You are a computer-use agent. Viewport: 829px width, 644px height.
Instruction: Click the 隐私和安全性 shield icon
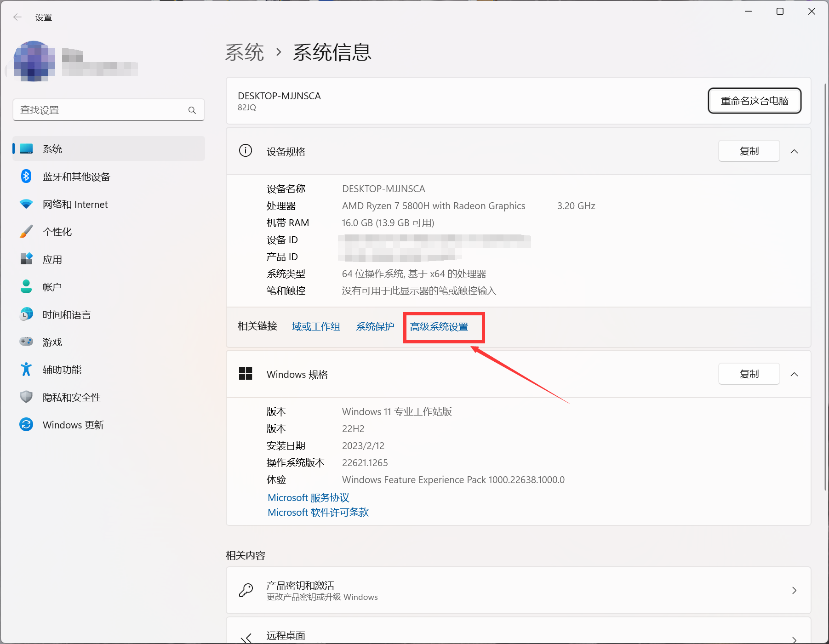[26, 397]
